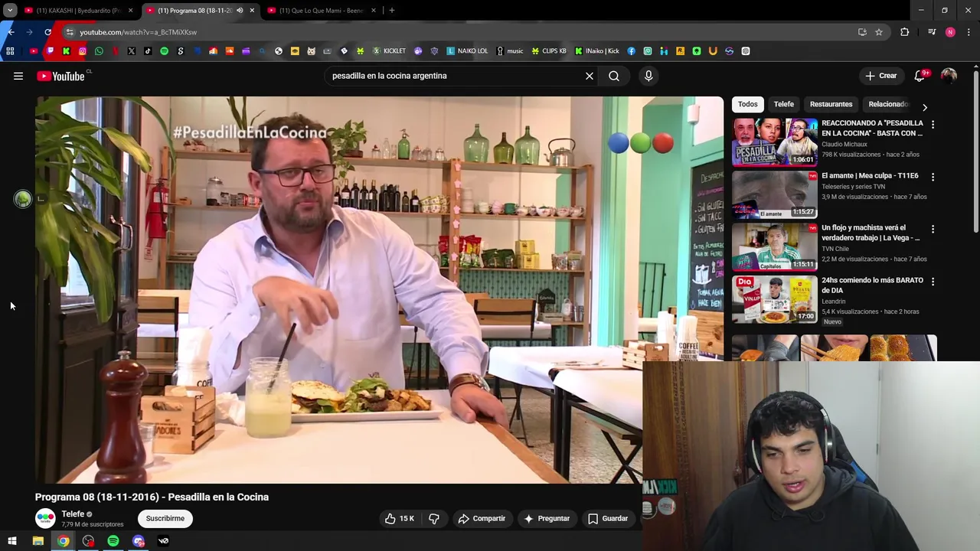Select the Relacionado filter chip

888,104
